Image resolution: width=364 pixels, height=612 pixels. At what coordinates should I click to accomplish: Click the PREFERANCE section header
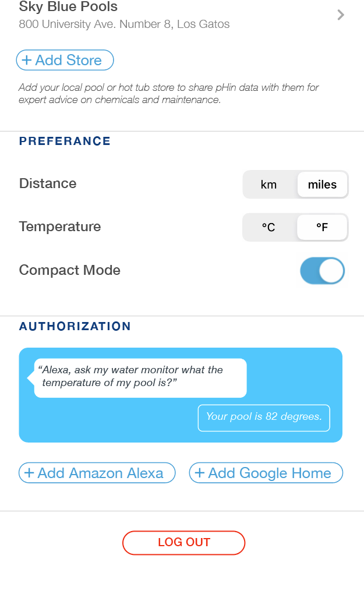[65, 141]
